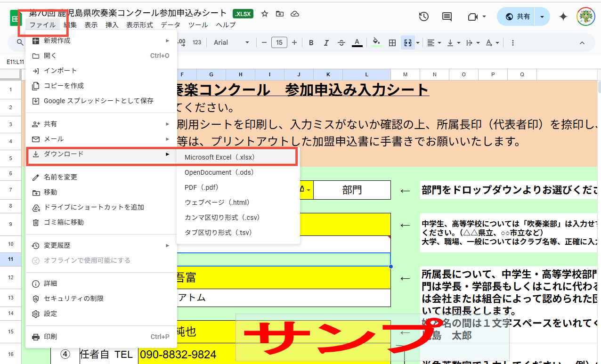Viewport: 601px width, 364px height.
Task: Open the 表示形式 menu
Action: pyautogui.click(x=139, y=25)
